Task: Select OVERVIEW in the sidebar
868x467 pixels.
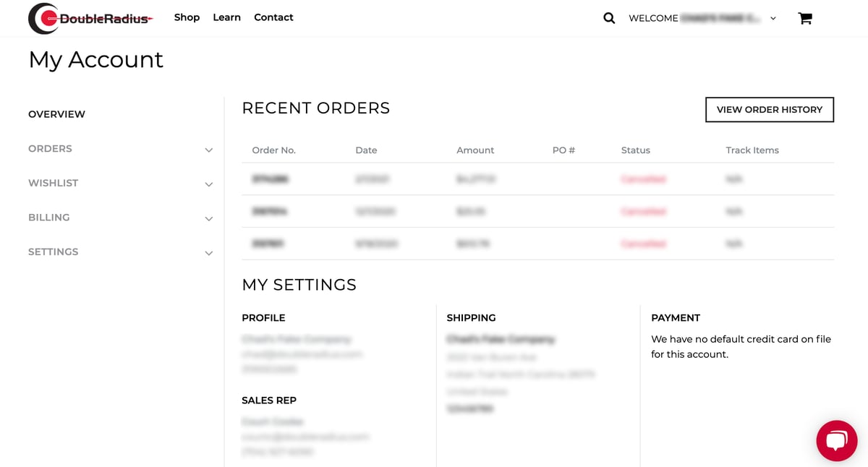Action: coord(56,114)
